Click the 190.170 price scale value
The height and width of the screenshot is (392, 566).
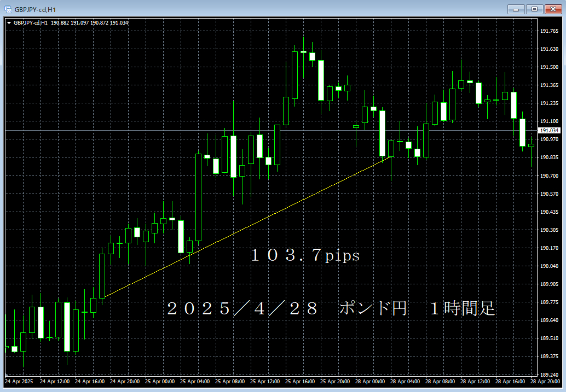click(x=549, y=248)
